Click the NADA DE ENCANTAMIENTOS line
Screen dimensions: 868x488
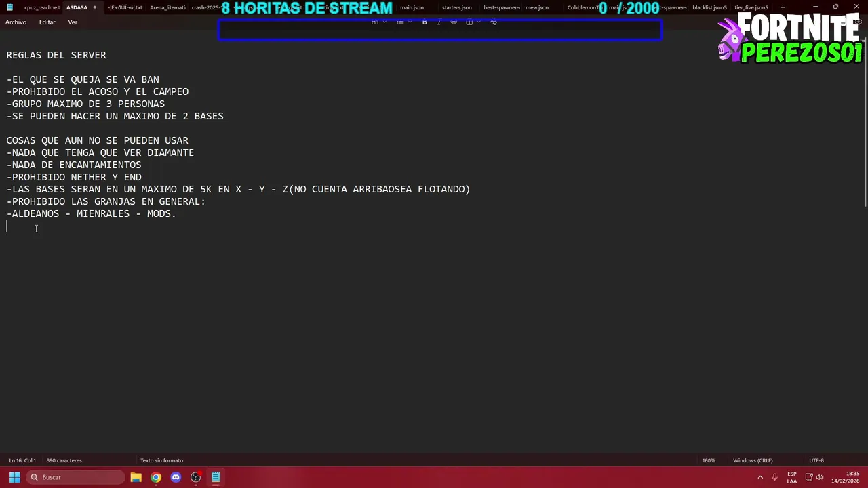tap(74, 165)
